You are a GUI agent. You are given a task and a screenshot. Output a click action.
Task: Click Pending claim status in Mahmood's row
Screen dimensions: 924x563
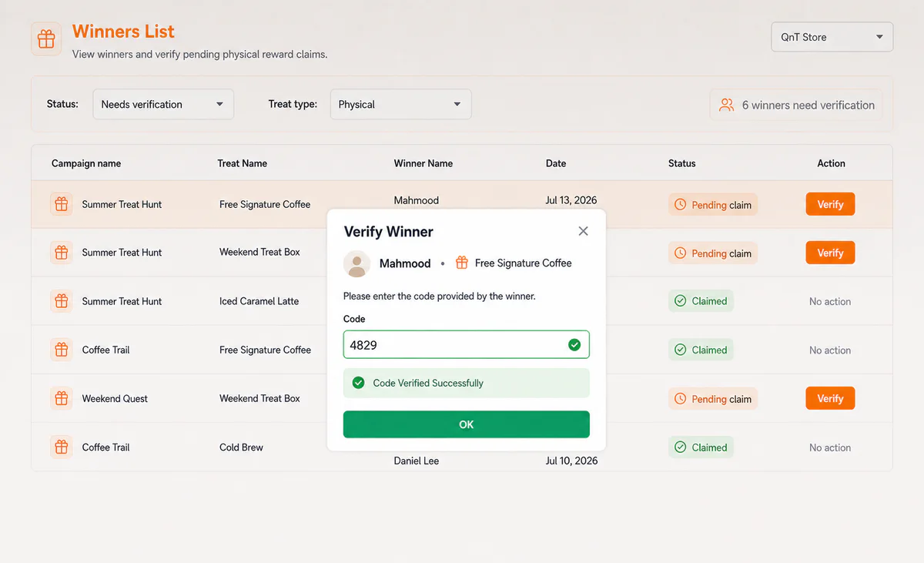713,205
